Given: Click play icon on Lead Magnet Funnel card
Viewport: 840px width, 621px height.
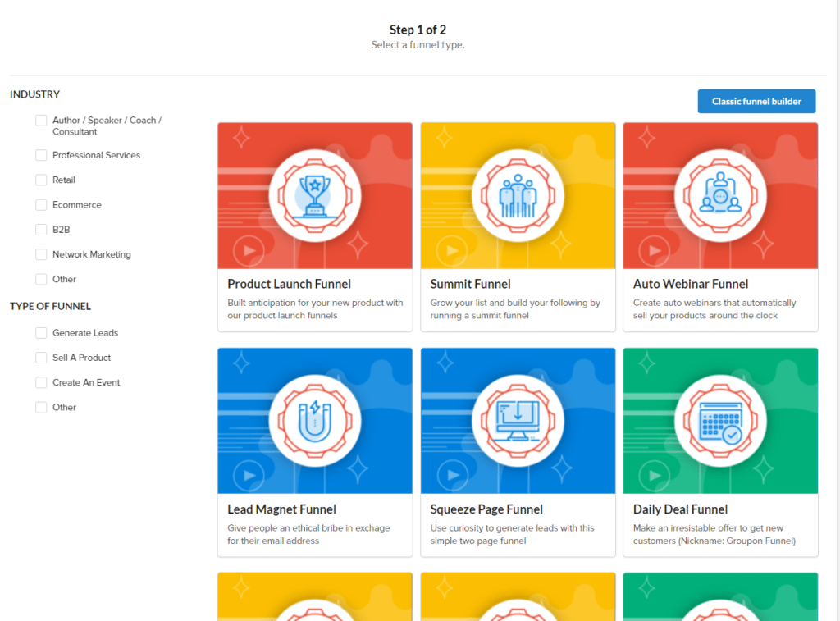Looking at the screenshot, I should pyautogui.click(x=249, y=475).
